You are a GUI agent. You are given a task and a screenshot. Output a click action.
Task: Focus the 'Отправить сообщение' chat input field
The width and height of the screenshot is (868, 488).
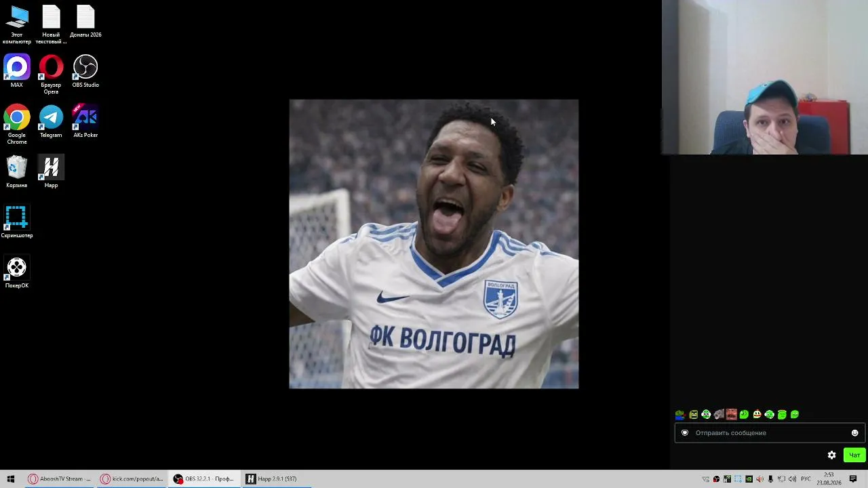tap(770, 433)
